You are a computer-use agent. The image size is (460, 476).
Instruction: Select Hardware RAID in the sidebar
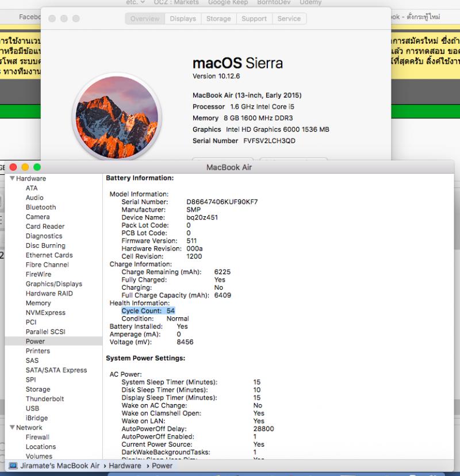[x=49, y=294]
